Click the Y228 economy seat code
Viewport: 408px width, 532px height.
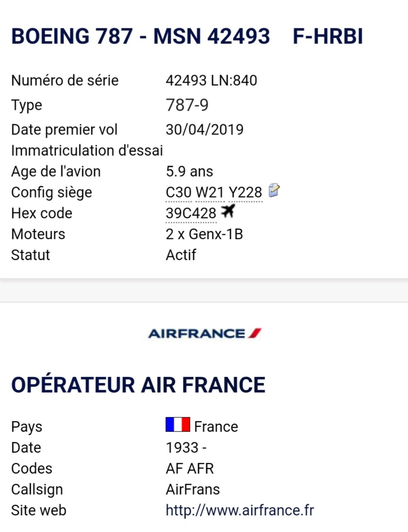tap(245, 192)
